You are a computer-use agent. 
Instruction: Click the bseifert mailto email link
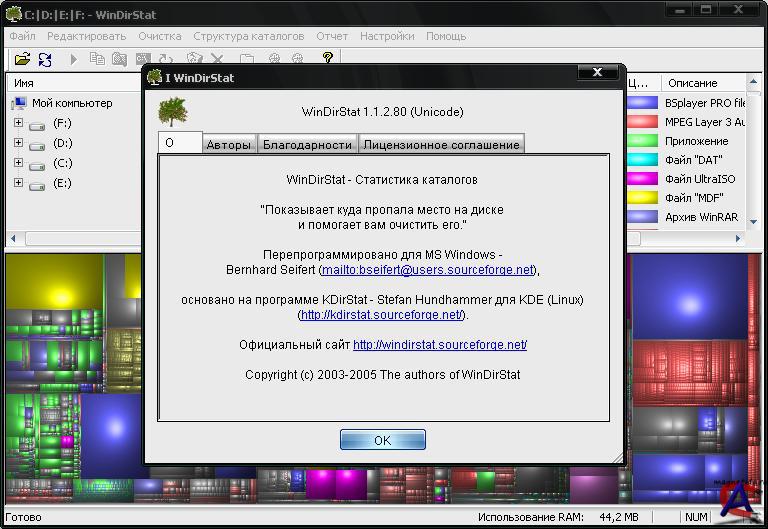[428, 270]
